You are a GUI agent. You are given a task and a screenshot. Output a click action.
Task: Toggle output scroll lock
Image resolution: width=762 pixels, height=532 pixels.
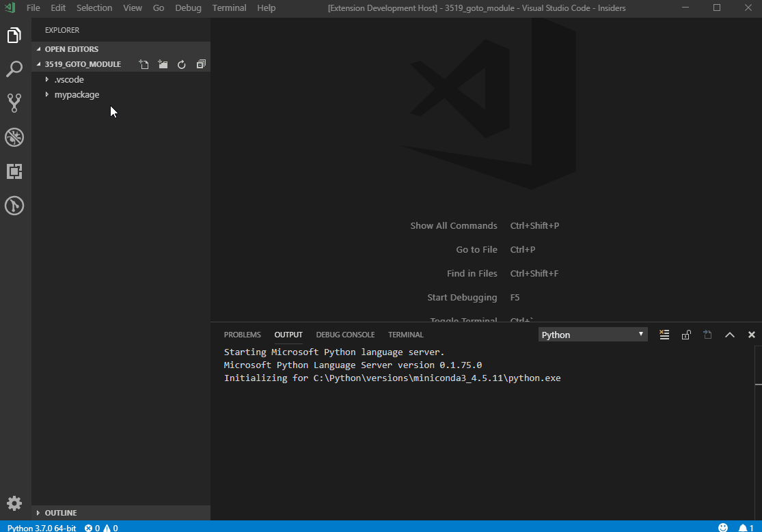click(x=686, y=334)
